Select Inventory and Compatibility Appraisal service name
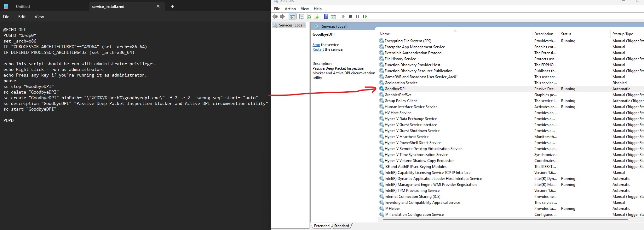The height and width of the screenshot is (230, 644). [x=422, y=203]
